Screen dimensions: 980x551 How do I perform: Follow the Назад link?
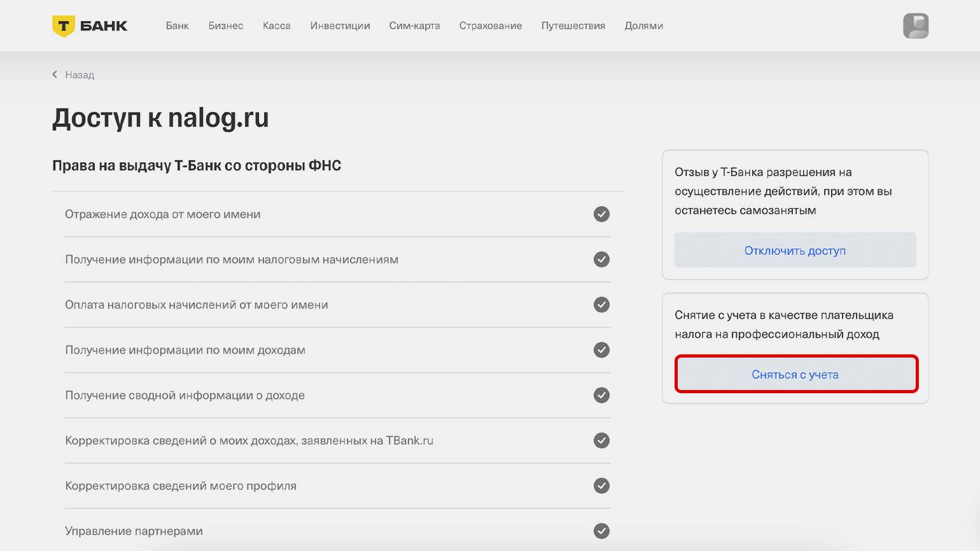pos(80,75)
